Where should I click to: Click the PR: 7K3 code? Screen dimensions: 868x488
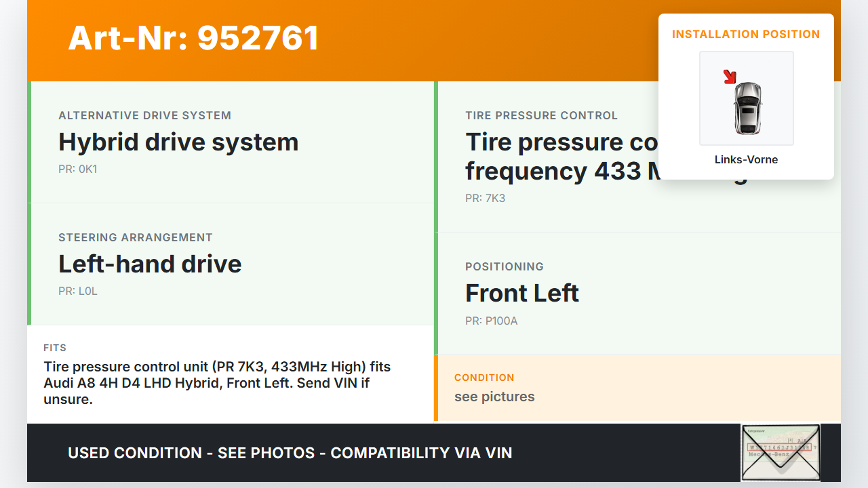[x=485, y=199]
